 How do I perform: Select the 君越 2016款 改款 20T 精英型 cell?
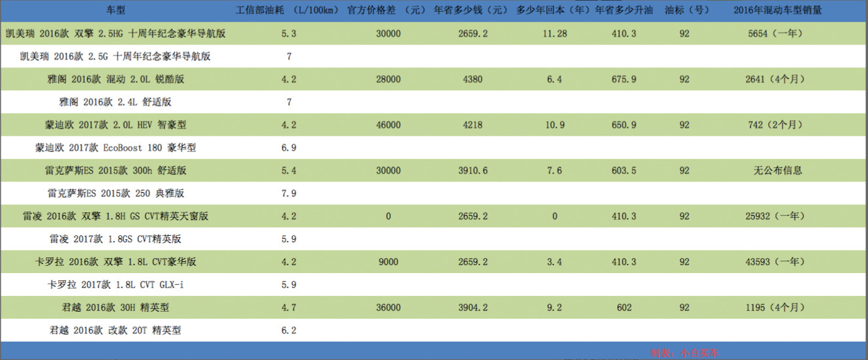(116, 331)
